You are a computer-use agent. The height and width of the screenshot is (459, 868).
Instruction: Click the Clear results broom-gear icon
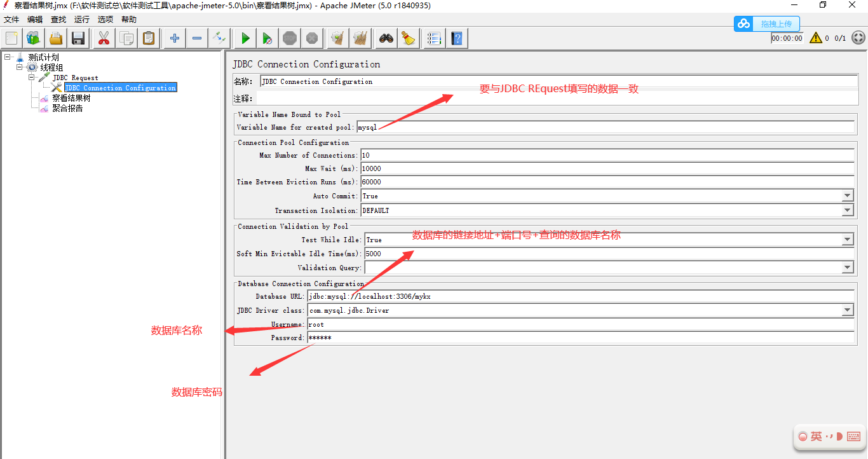[x=338, y=38]
